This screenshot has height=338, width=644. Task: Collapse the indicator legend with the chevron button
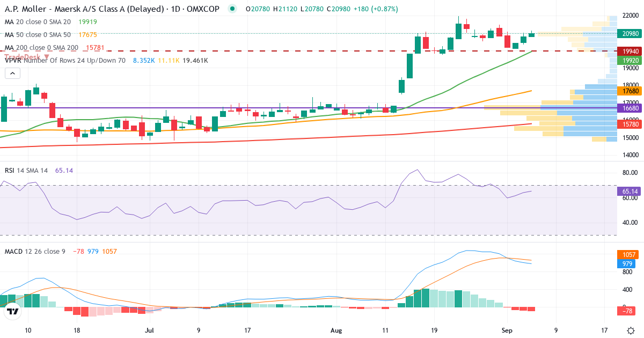click(x=12, y=74)
